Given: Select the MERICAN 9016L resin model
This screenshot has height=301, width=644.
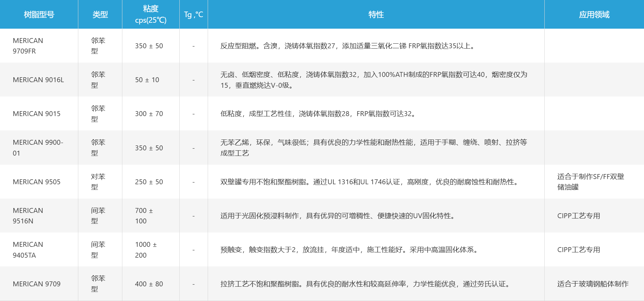Looking at the screenshot, I should [38, 80].
